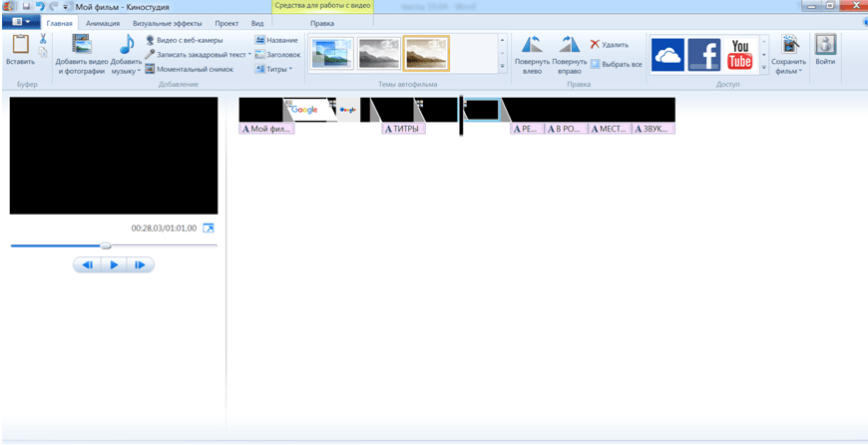Image resolution: width=868 pixels, height=445 pixels.
Task: Upload the movie to OneDrive
Action: tap(667, 55)
